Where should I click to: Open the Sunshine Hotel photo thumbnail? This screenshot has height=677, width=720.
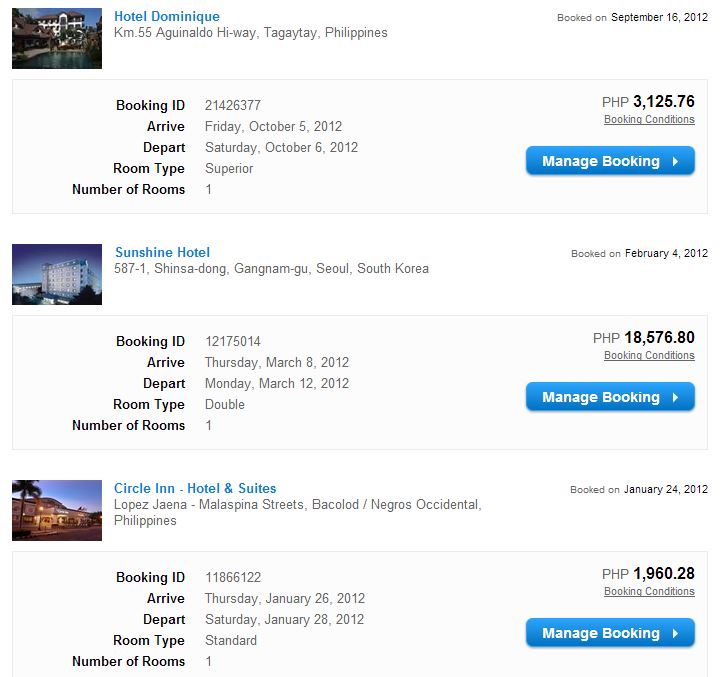click(57, 274)
